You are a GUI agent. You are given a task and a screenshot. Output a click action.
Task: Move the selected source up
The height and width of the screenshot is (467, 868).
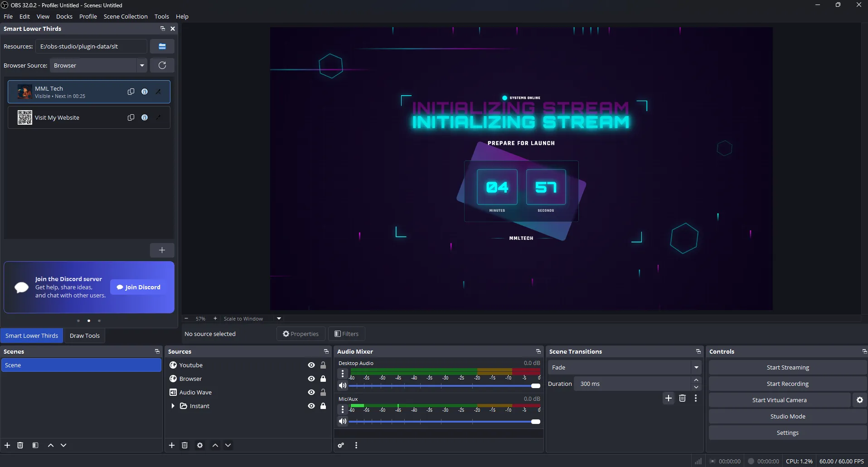coord(214,445)
